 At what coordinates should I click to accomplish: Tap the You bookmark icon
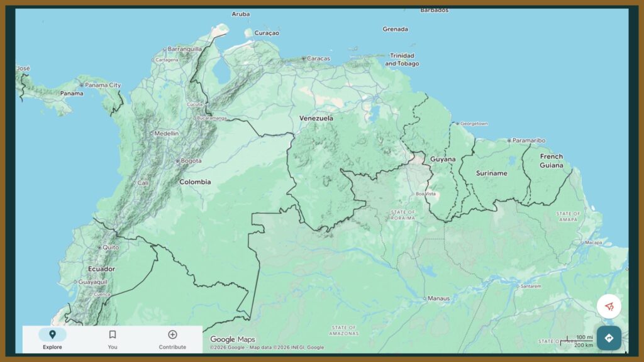click(x=113, y=334)
